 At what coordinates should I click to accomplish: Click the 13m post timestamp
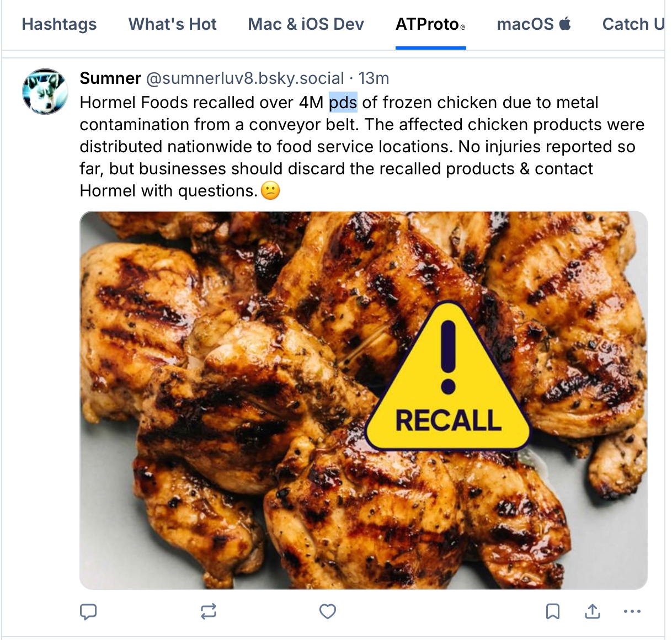[x=374, y=78]
